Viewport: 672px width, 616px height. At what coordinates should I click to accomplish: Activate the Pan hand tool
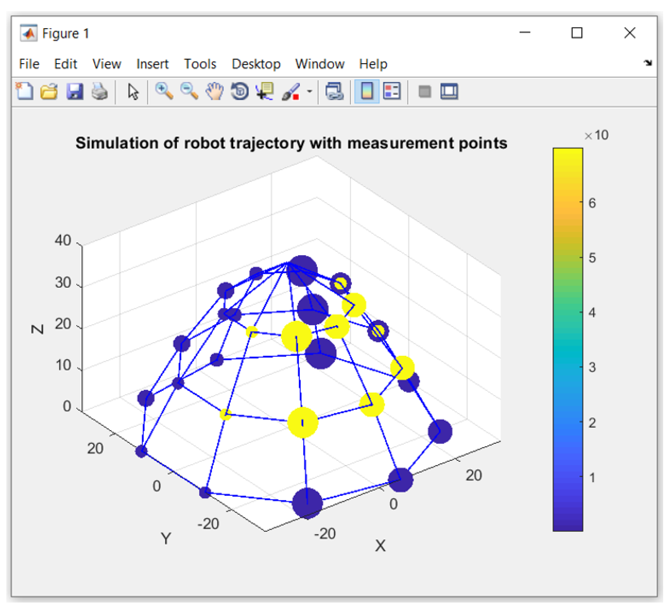pos(214,91)
